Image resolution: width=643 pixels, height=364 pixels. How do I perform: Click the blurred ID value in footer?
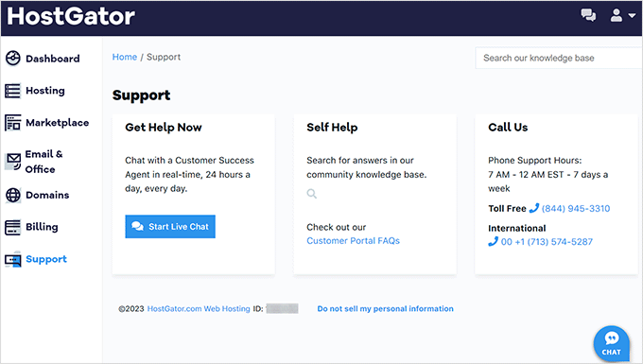click(x=282, y=308)
